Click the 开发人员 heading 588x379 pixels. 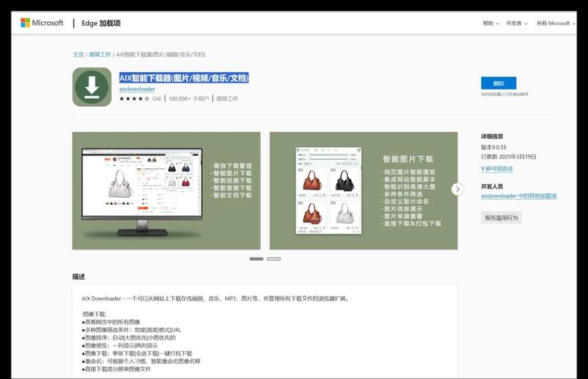click(492, 186)
